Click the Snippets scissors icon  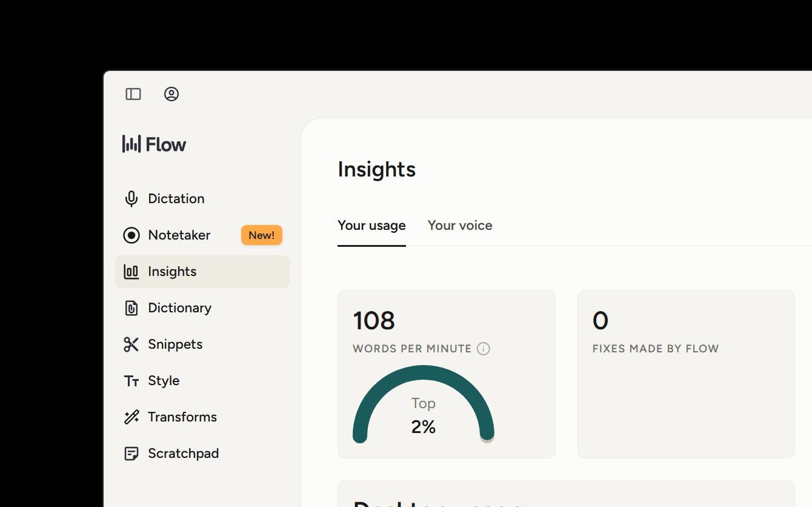[x=131, y=344]
